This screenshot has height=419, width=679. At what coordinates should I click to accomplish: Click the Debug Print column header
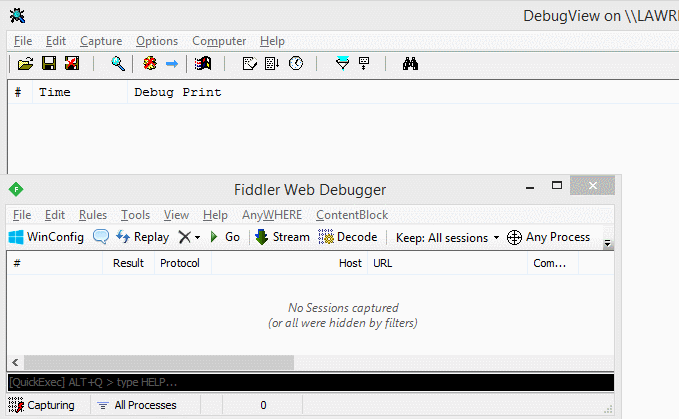[178, 92]
